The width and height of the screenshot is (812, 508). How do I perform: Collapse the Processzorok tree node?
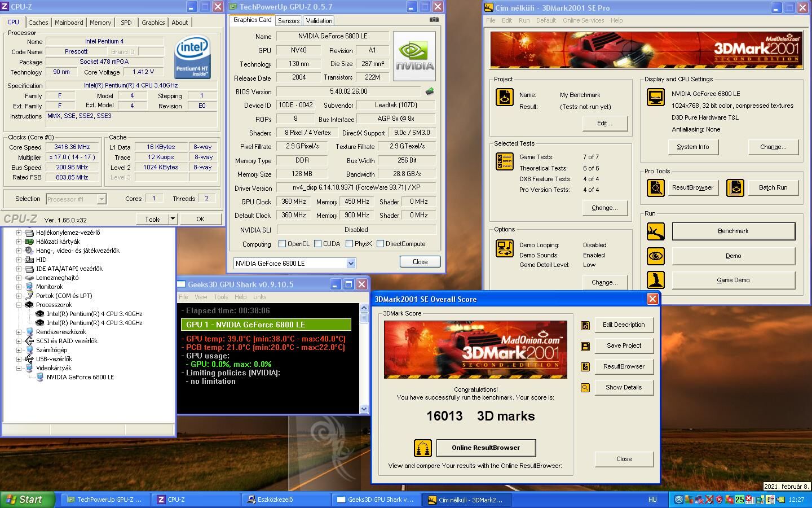tap(19, 305)
